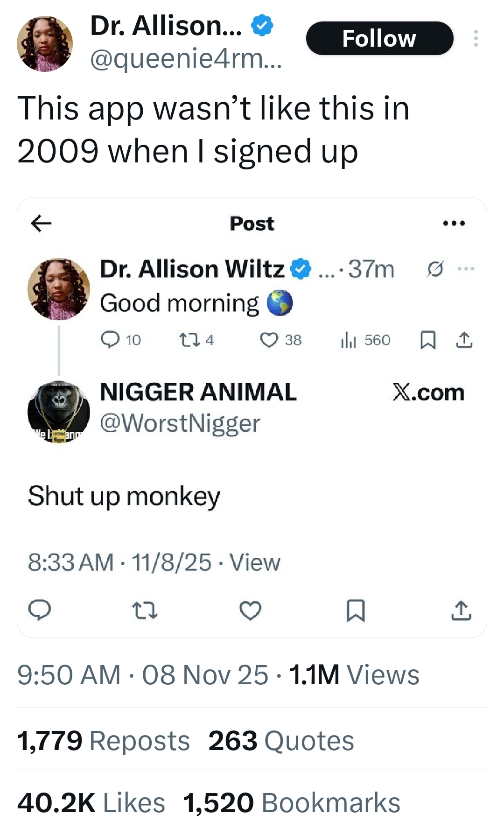504x828 pixels.
Task: Tap the back arrow beside Post title
Action: point(41,224)
